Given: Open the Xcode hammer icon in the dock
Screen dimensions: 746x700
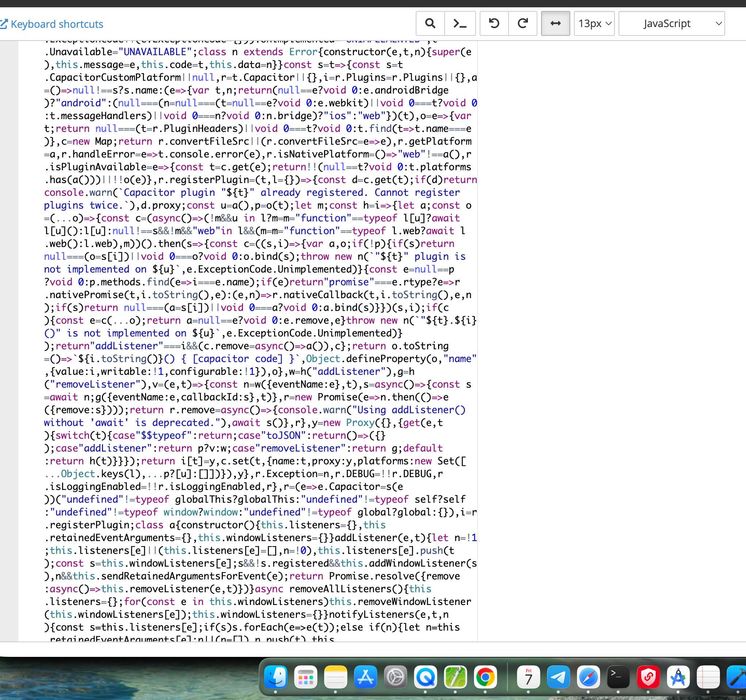Looking at the screenshot, I should coord(736,677).
